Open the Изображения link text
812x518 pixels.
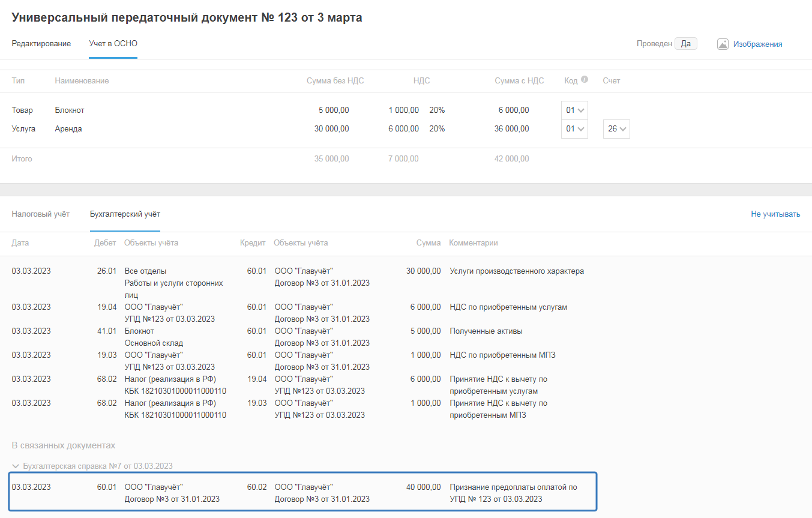757,44
